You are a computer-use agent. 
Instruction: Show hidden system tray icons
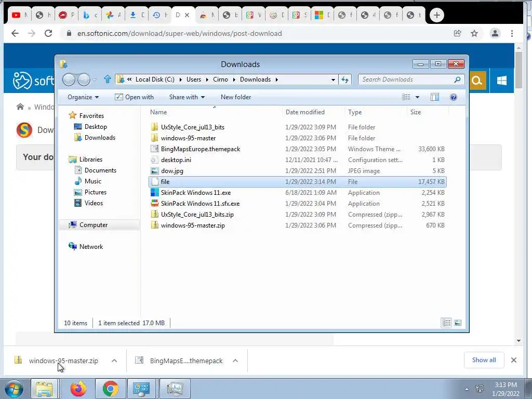(x=467, y=389)
